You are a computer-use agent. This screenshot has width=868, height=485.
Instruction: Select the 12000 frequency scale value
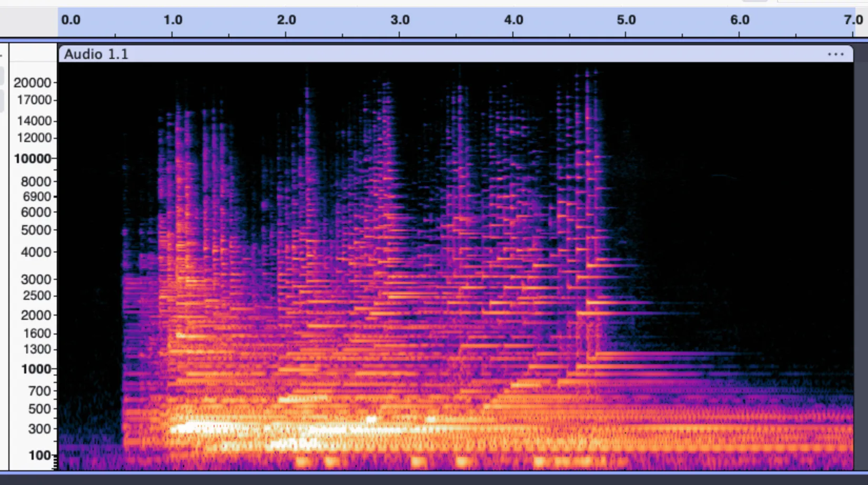click(34, 138)
